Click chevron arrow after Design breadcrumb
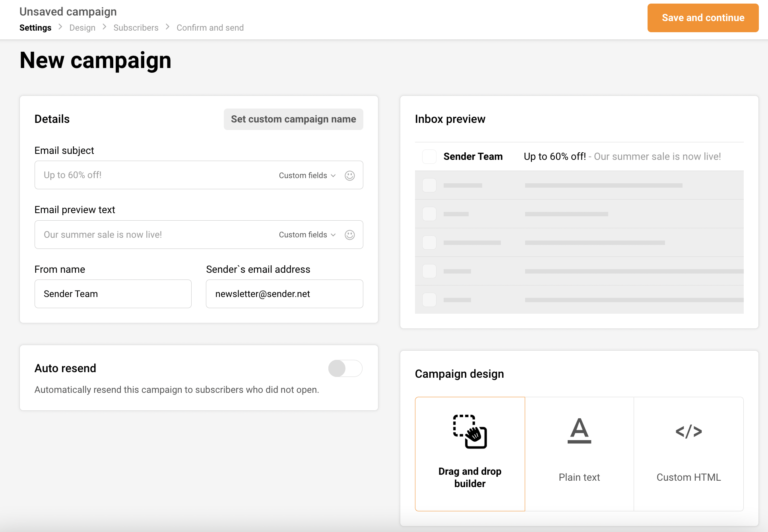The width and height of the screenshot is (768, 532). click(x=105, y=27)
